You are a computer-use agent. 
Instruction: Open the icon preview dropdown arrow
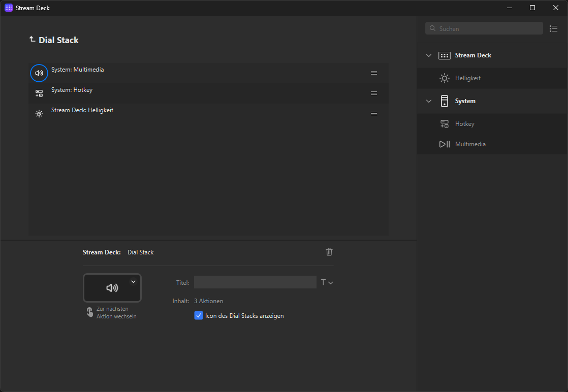tap(133, 281)
